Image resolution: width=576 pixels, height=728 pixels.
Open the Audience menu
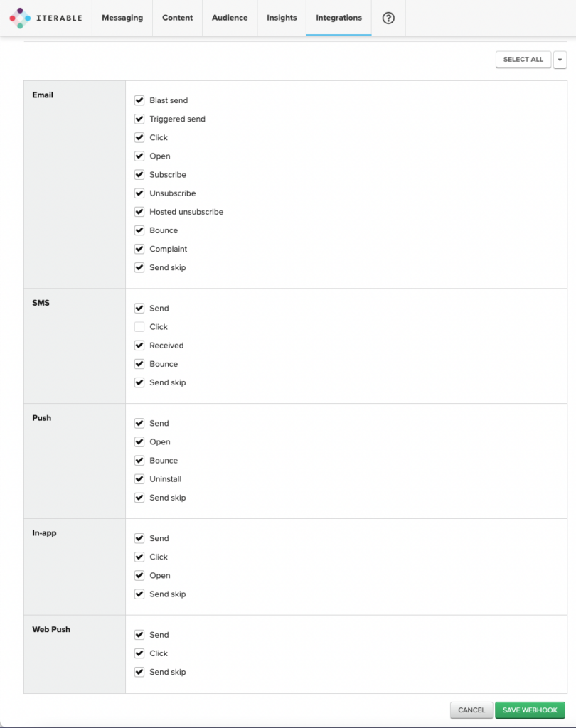point(230,18)
